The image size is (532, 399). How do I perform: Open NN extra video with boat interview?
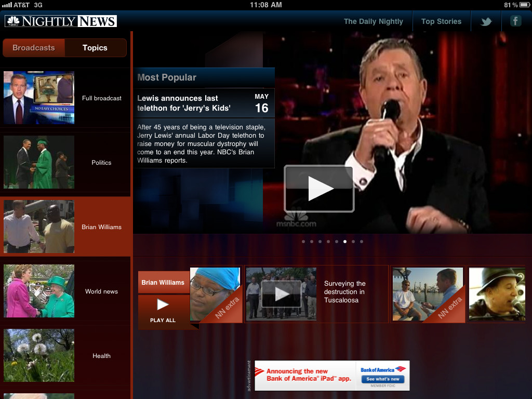[x=428, y=294]
